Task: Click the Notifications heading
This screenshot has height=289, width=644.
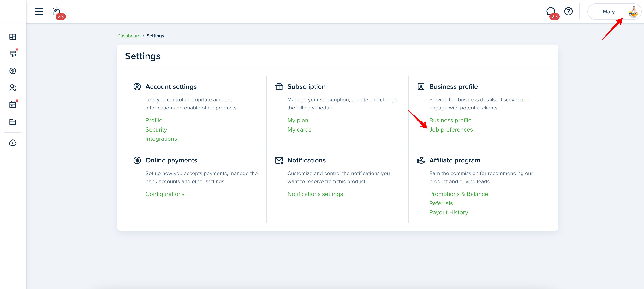Action: [x=307, y=160]
